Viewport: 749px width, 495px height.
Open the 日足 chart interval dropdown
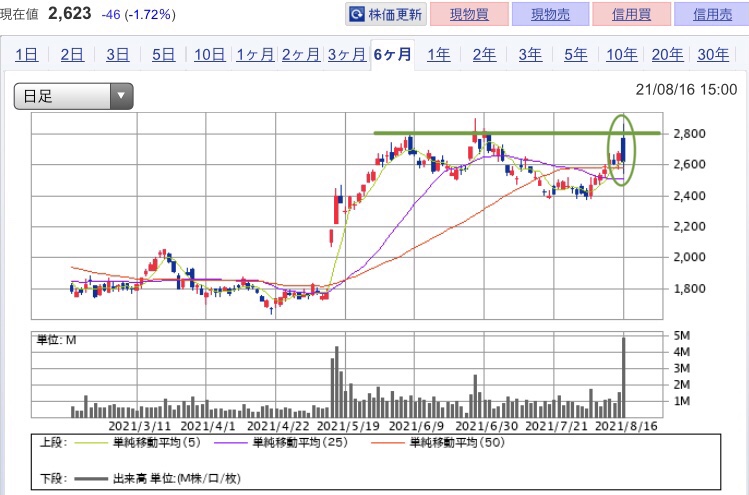click(74, 96)
